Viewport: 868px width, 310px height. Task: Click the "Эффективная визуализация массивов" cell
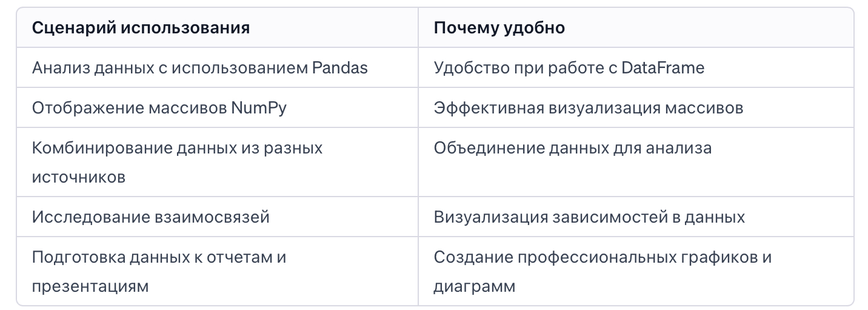point(588,108)
